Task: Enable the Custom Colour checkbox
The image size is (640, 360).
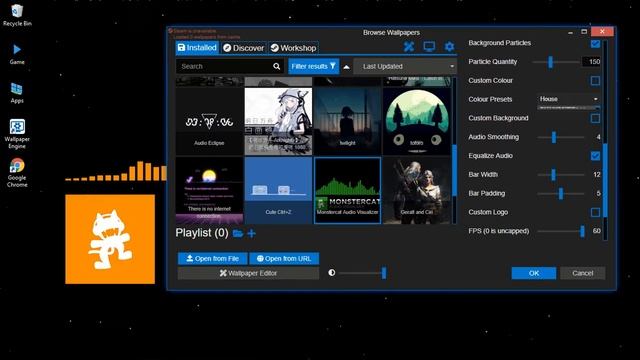Action: point(595,81)
